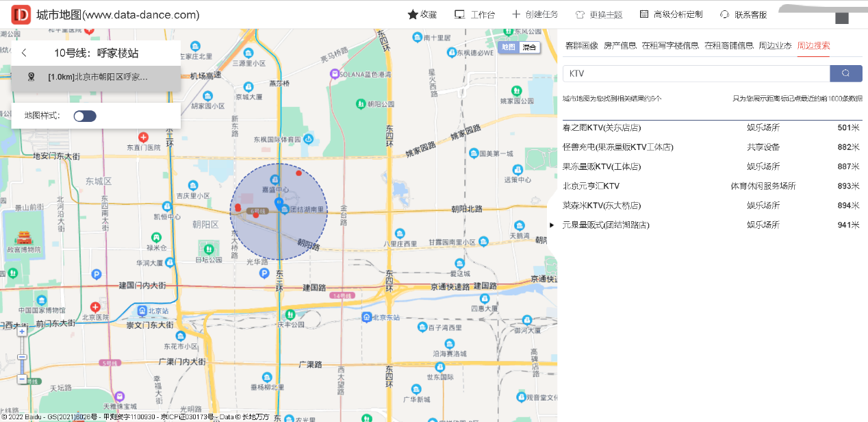The image size is (868, 422).
Task: Go back with the left chevron arrow
Action: 24,53
